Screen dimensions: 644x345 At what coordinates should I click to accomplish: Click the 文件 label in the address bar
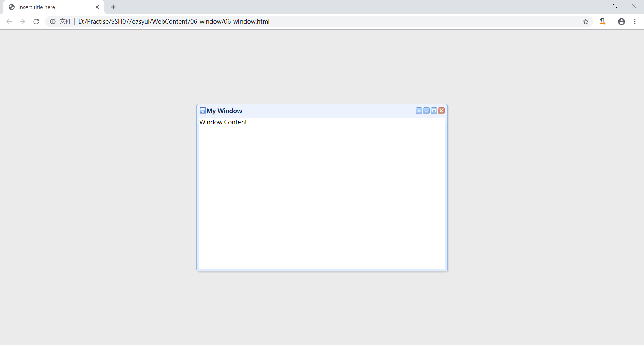pos(65,21)
